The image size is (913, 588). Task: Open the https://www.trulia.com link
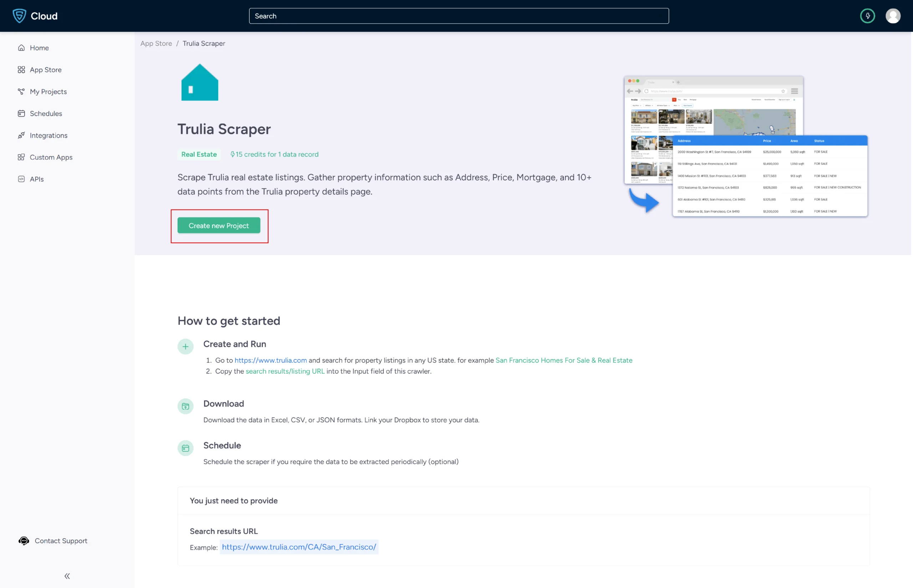point(271,360)
